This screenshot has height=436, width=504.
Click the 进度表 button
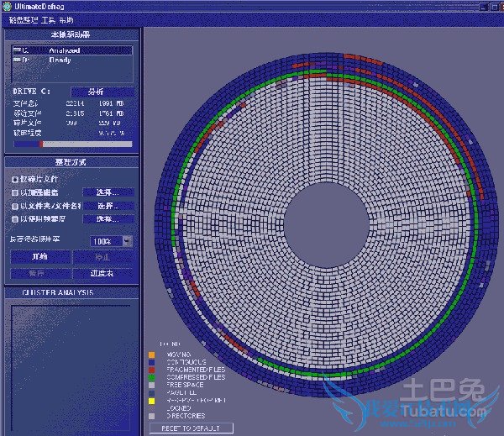pos(102,273)
